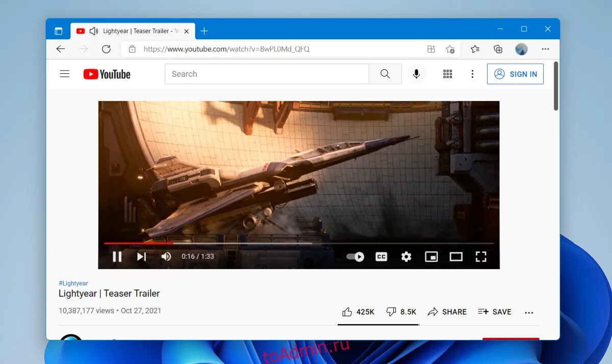
Task: Go full screen in player
Action: click(x=481, y=256)
